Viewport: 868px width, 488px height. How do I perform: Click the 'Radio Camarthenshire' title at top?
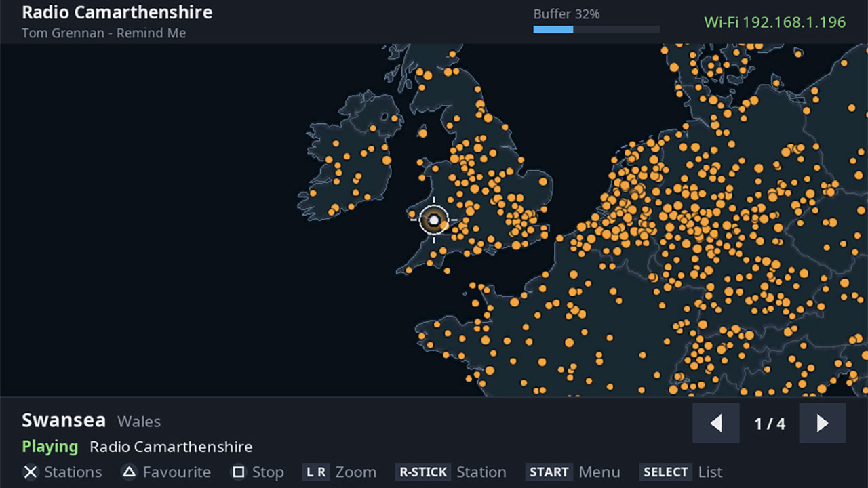click(x=117, y=12)
